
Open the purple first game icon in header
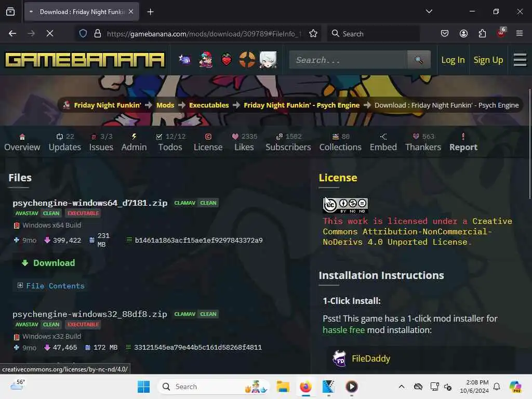(x=185, y=60)
